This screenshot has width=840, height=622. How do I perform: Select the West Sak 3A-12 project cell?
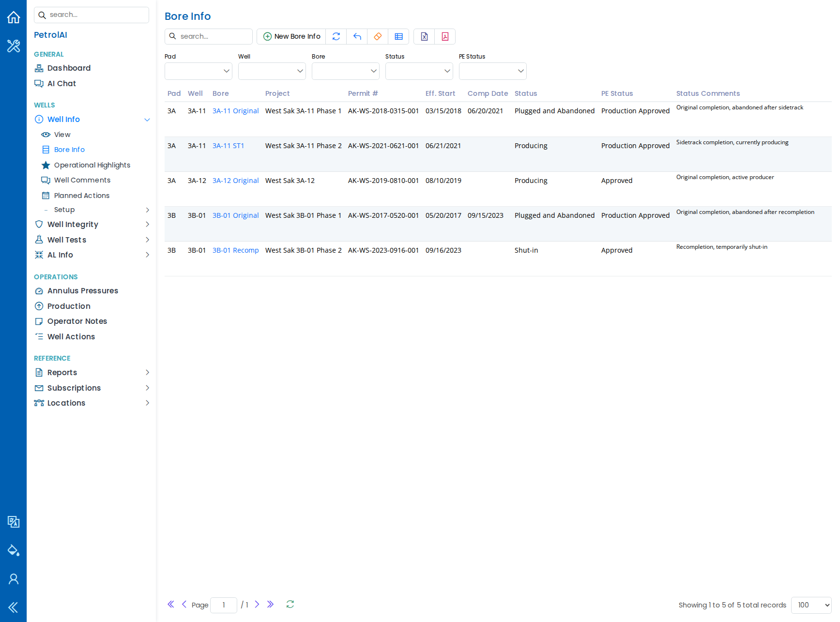pos(290,181)
